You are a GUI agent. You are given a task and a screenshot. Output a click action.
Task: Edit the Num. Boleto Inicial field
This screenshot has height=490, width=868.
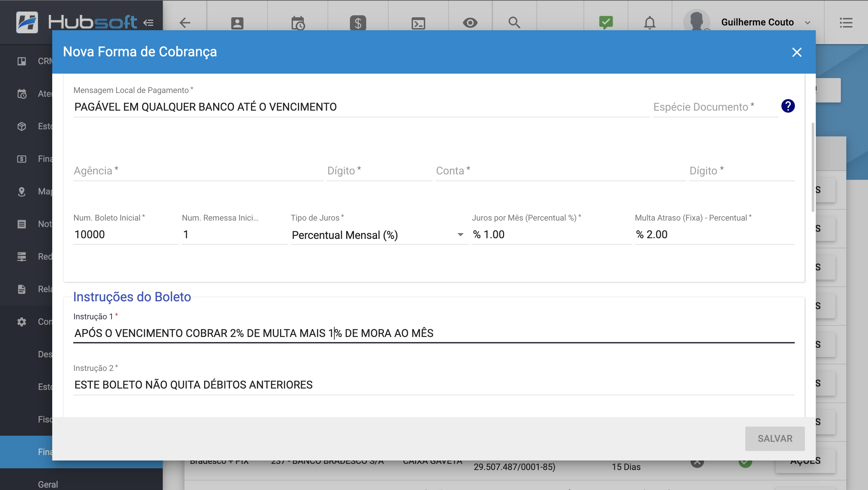(126, 234)
